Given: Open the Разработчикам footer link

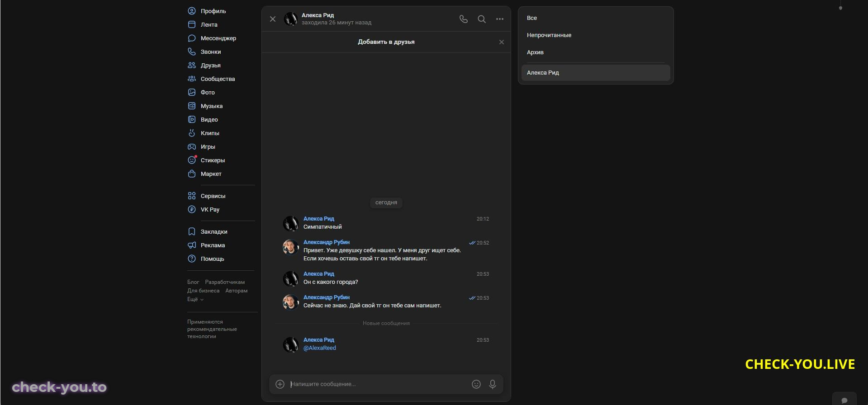Looking at the screenshot, I should pos(225,282).
